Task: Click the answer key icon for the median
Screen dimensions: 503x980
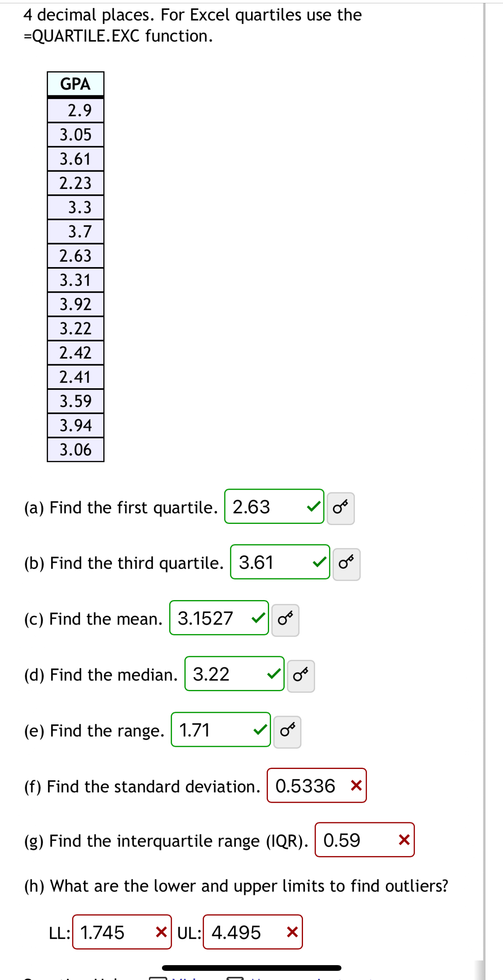Action: [301, 675]
